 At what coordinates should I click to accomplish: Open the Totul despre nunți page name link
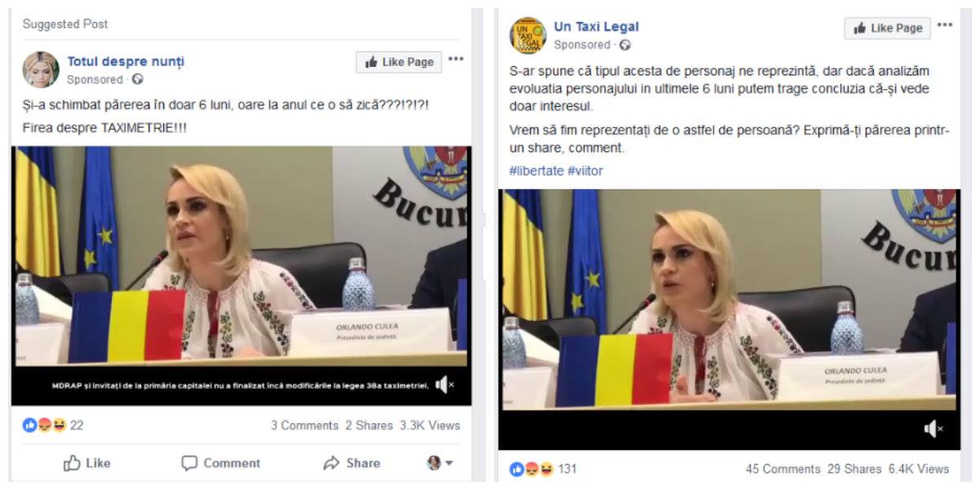[126, 61]
